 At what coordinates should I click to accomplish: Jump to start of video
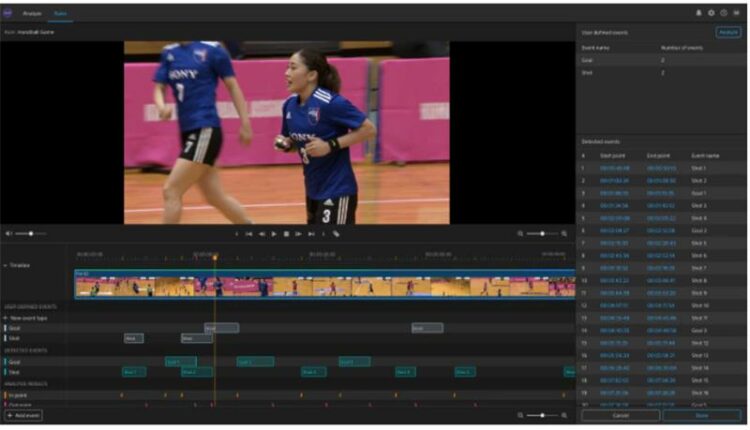coord(249,233)
